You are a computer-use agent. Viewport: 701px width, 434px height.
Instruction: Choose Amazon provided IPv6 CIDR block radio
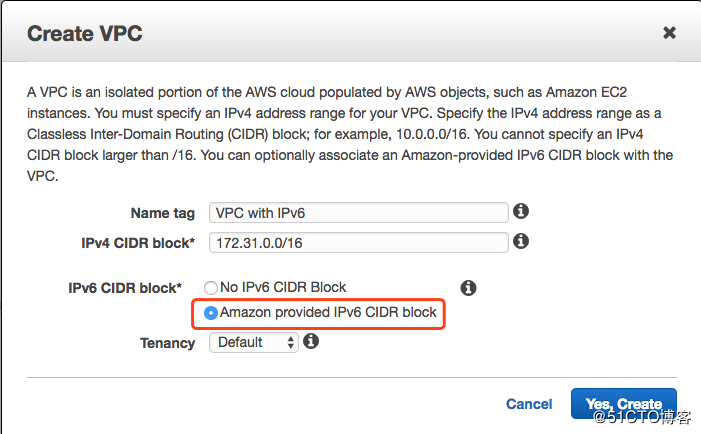tap(211, 313)
